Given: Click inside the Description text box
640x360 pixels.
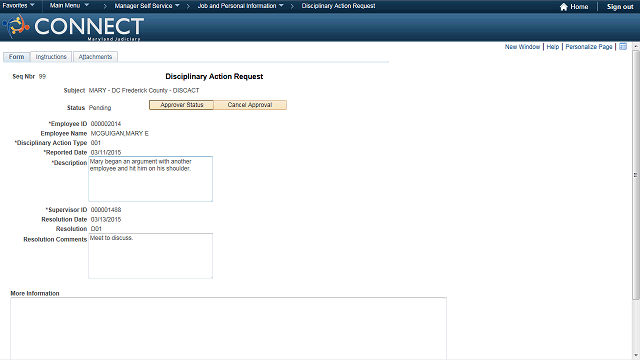Looking at the screenshot, I should tap(151, 179).
